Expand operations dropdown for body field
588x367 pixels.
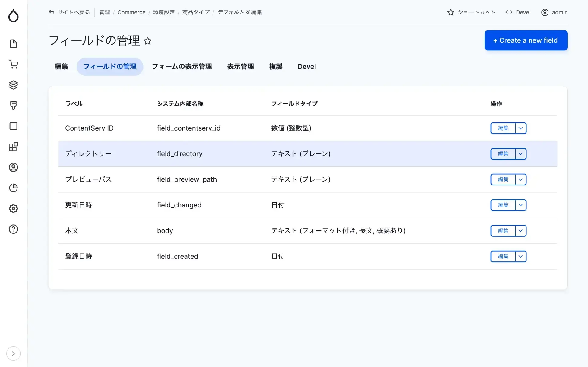(520, 231)
